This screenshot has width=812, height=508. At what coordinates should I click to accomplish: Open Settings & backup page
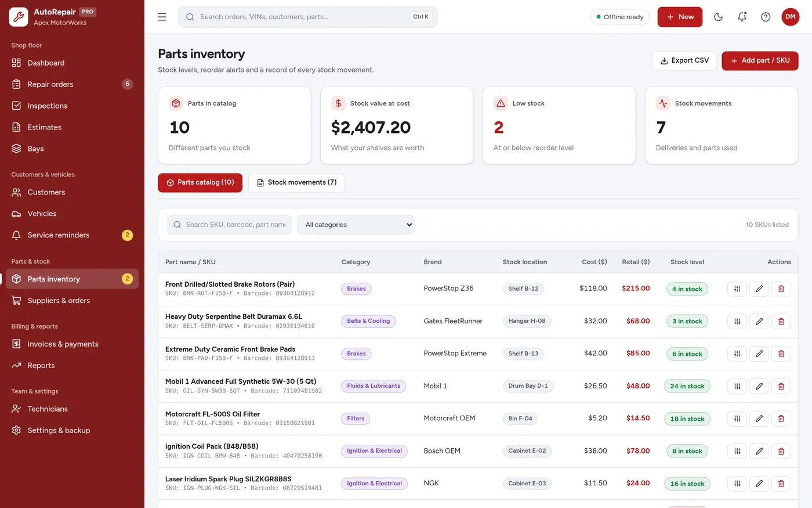[x=72, y=430]
